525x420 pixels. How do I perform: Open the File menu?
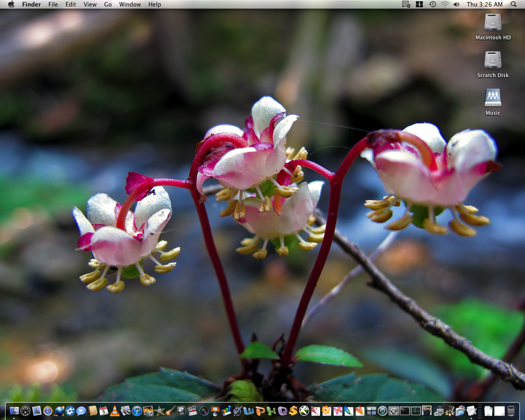[x=53, y=4]
